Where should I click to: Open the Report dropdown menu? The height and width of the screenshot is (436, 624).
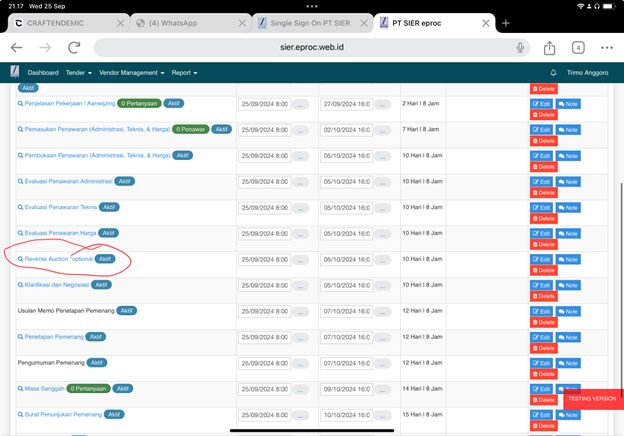[x=184, y=73]
